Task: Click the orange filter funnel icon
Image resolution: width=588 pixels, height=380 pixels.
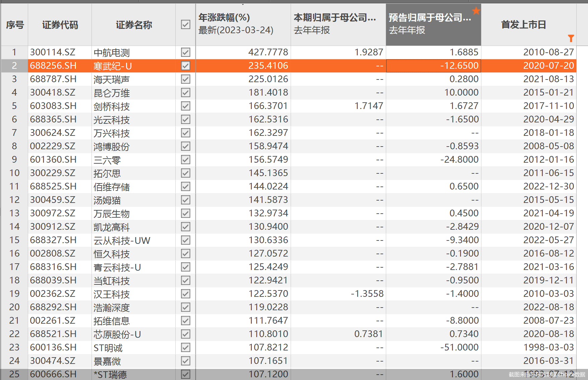Action: click(x=571, y=39)
